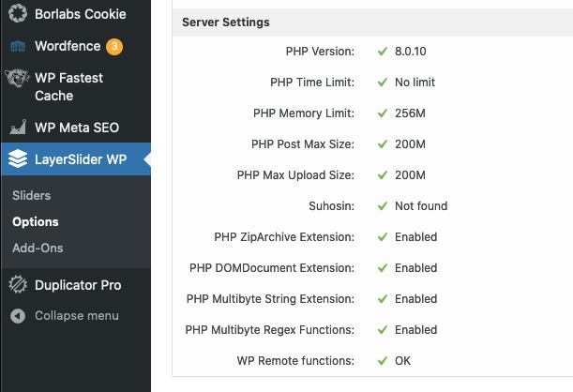Click the checkmark beside PHP Multibyte String Extension

click(383, 299)
